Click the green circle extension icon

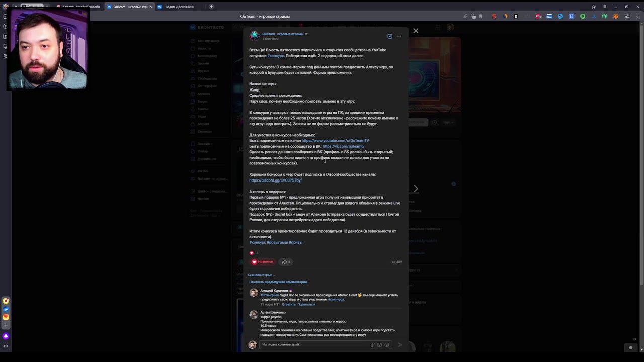click(x=583, y=16)
